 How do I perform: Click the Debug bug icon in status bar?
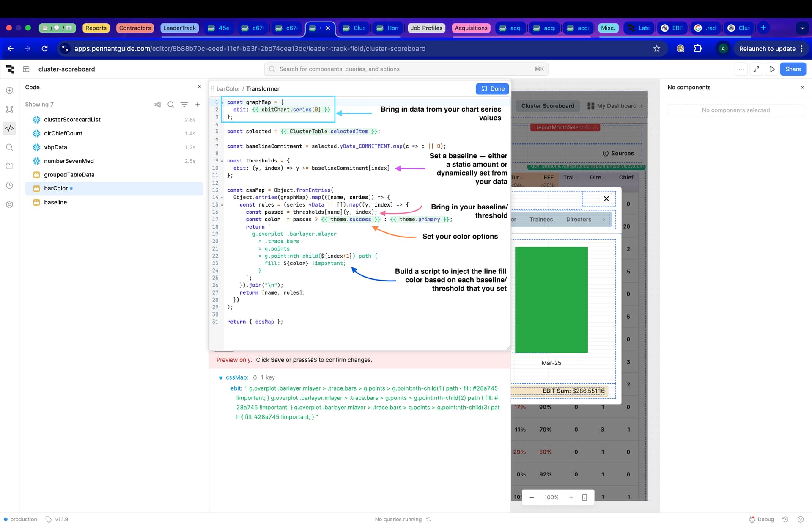click(x=753, y=519)
